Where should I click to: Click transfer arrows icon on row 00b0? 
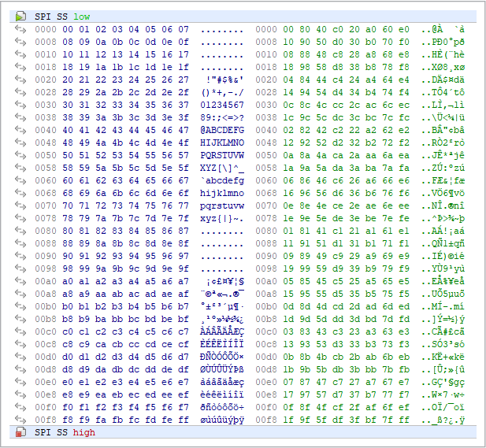(x=20, y=306)
